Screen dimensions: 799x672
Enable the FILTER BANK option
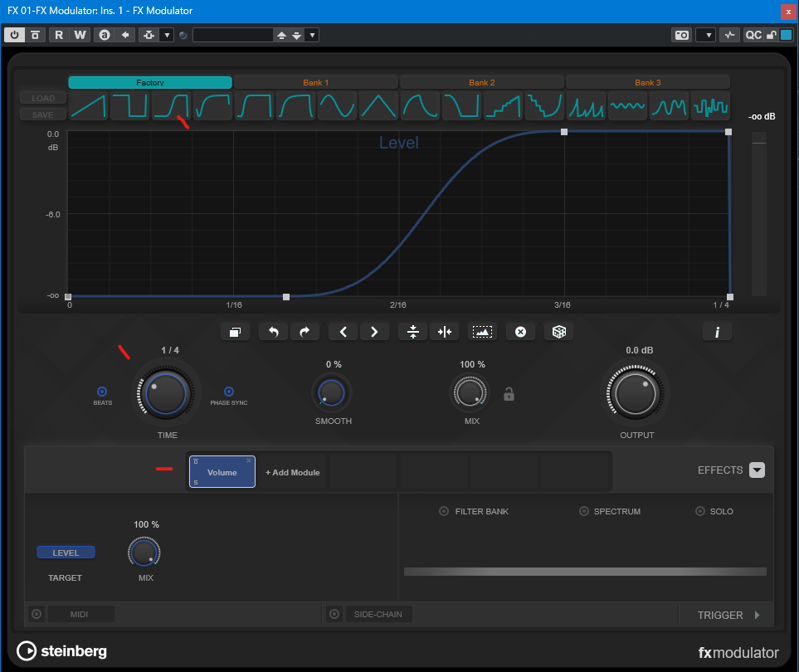(x=444, y=511)
